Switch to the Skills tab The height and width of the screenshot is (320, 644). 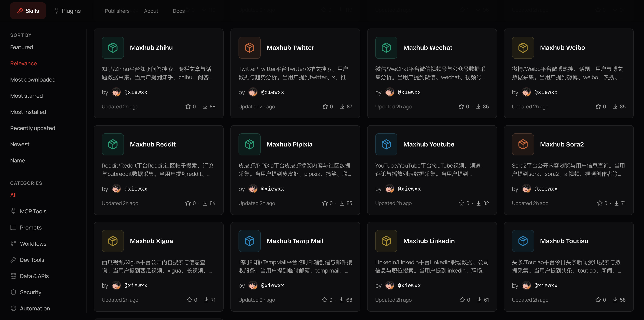pyautogui.click(x=28, y=11)
